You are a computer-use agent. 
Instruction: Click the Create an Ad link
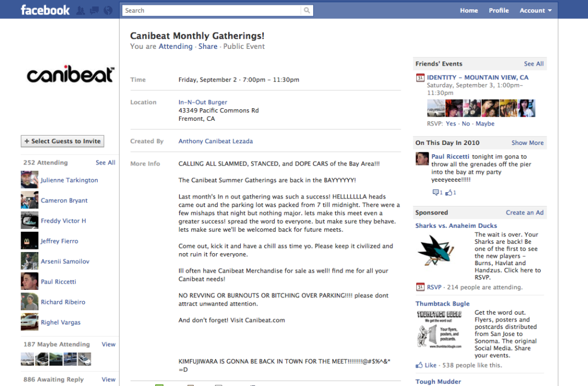tap(525, 212)
